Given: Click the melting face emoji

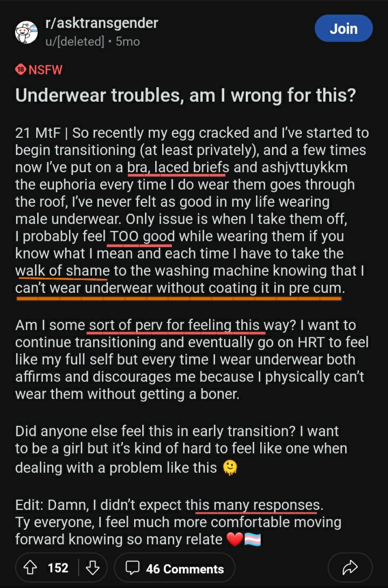Looking at the screenshot, I should [230, 467].
